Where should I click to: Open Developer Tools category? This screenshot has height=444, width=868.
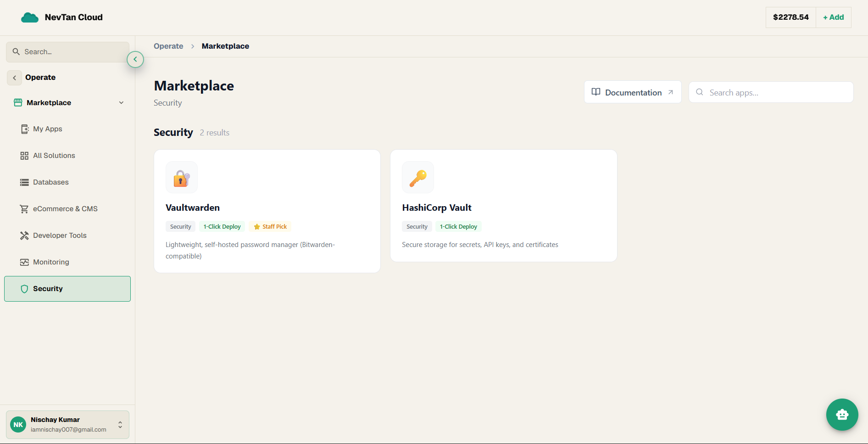67,236
